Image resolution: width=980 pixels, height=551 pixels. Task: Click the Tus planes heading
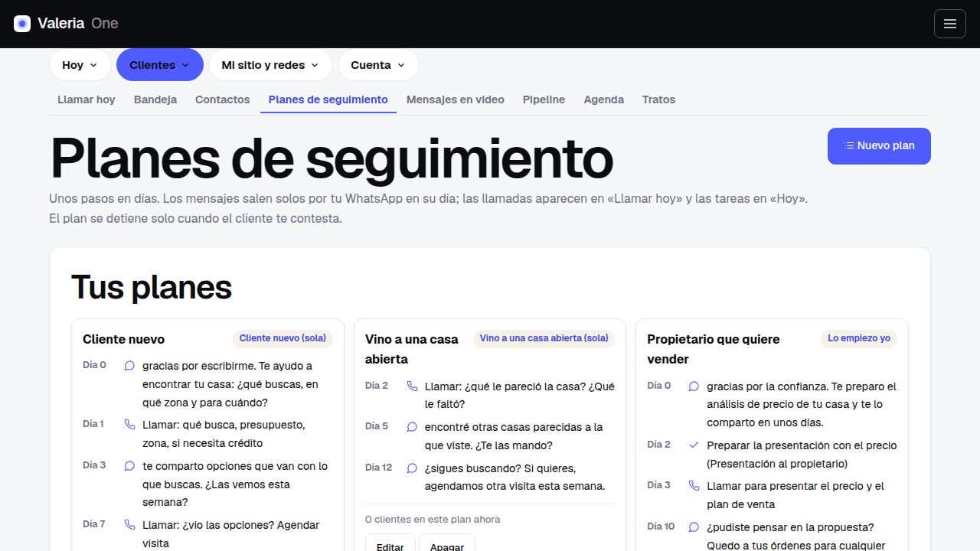pos(152,288)
